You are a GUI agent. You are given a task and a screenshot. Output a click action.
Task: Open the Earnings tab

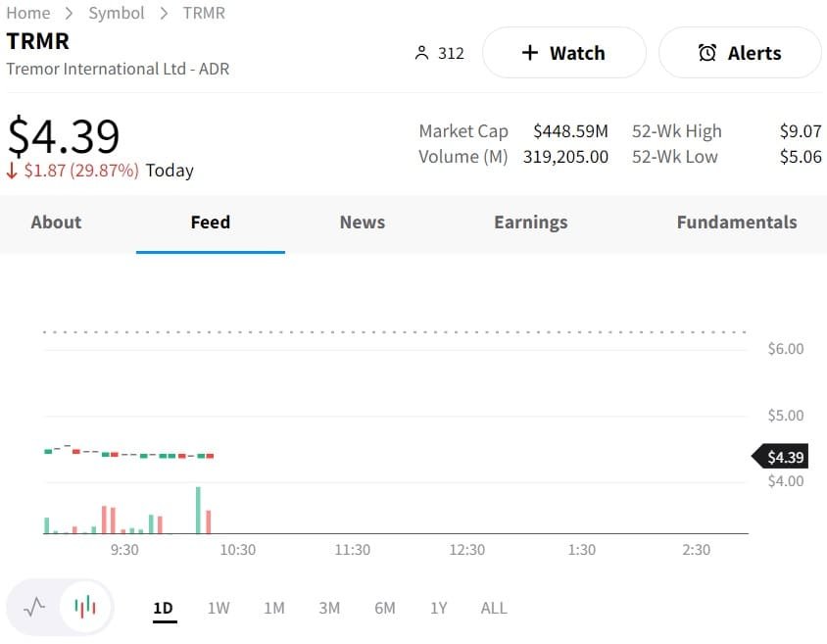tap(531, 223)
